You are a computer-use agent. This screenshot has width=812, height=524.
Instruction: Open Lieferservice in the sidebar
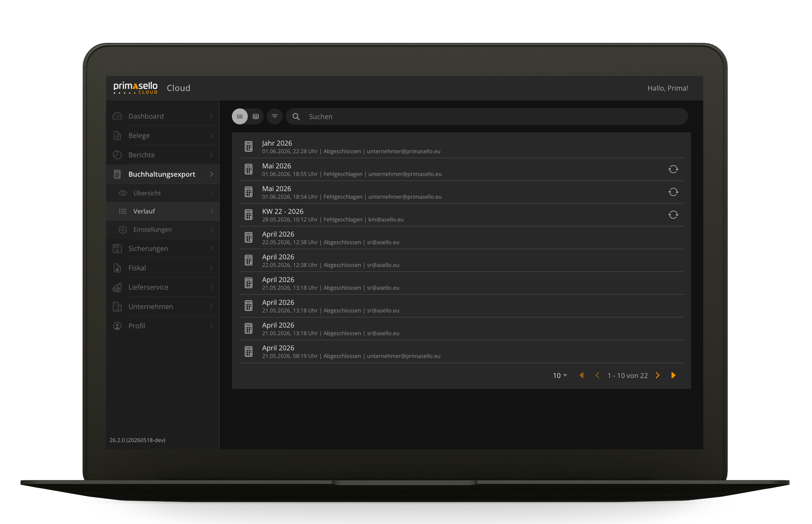tap(163, 287)
